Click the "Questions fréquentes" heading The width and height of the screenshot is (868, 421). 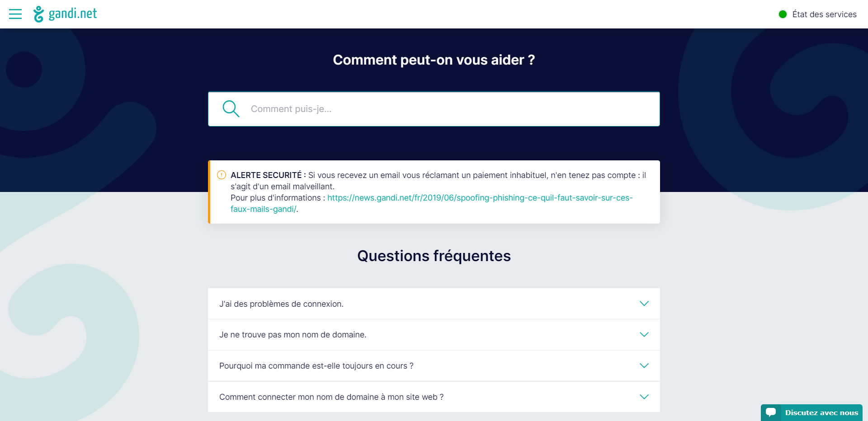(x=434, y=256)
